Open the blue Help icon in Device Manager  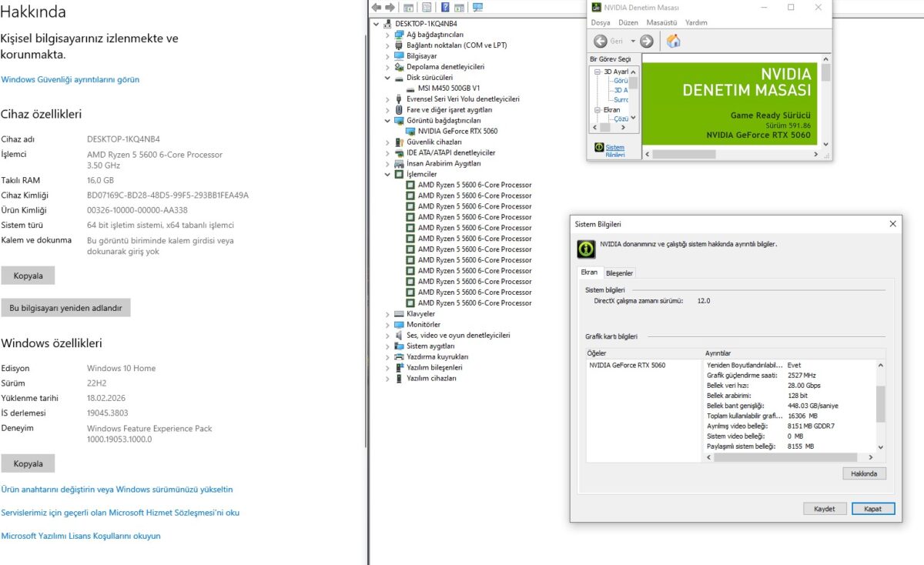445,7
